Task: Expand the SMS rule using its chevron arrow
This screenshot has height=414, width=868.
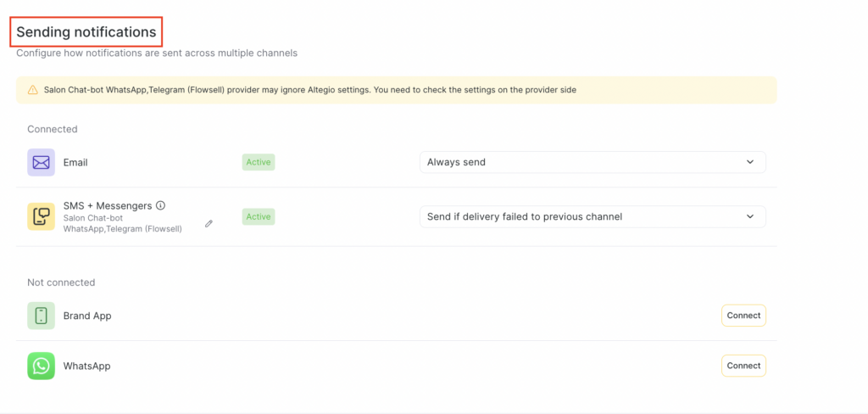Action: 750,217
